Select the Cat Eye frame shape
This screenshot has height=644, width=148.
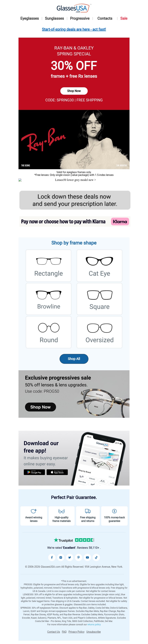[x=99, y=266]
